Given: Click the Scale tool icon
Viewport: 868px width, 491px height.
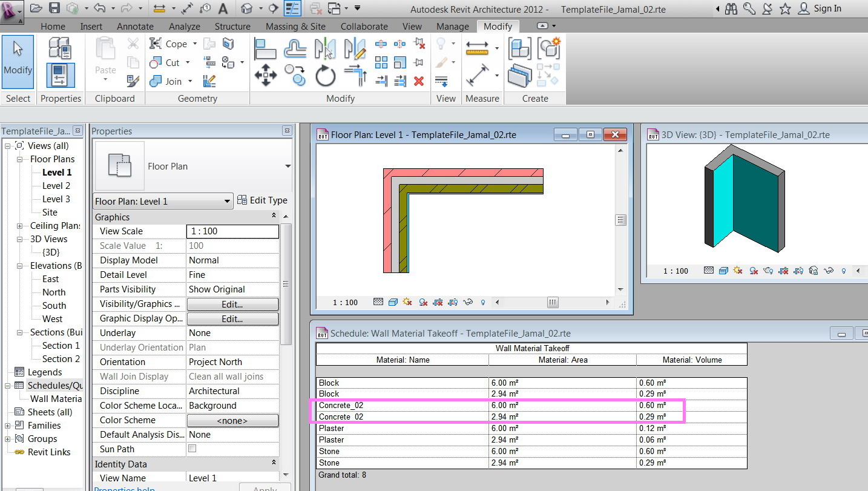Looking at the screenshot, I should [x=400, y=62].
